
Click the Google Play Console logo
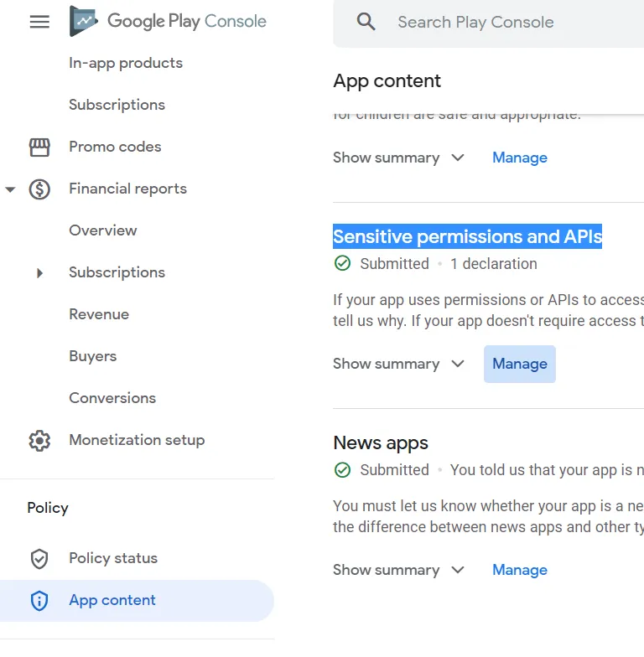tap(168, 22)
